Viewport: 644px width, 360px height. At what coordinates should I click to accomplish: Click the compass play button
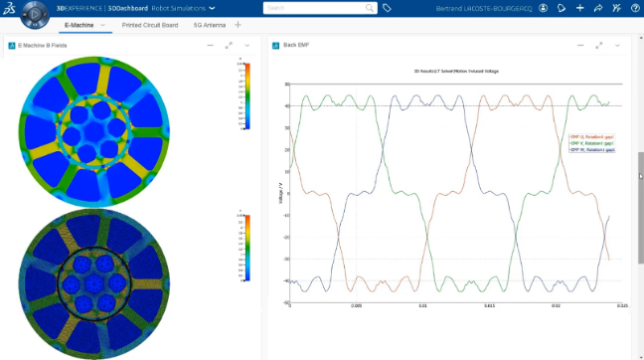pyautogui.click(x=35, y=14)
